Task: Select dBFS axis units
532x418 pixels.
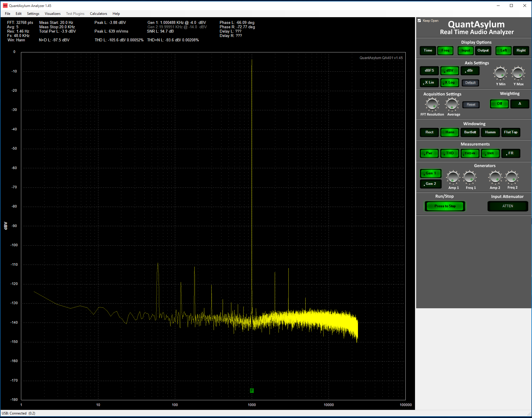Action: pyautogui.click(x=429, y=70)
